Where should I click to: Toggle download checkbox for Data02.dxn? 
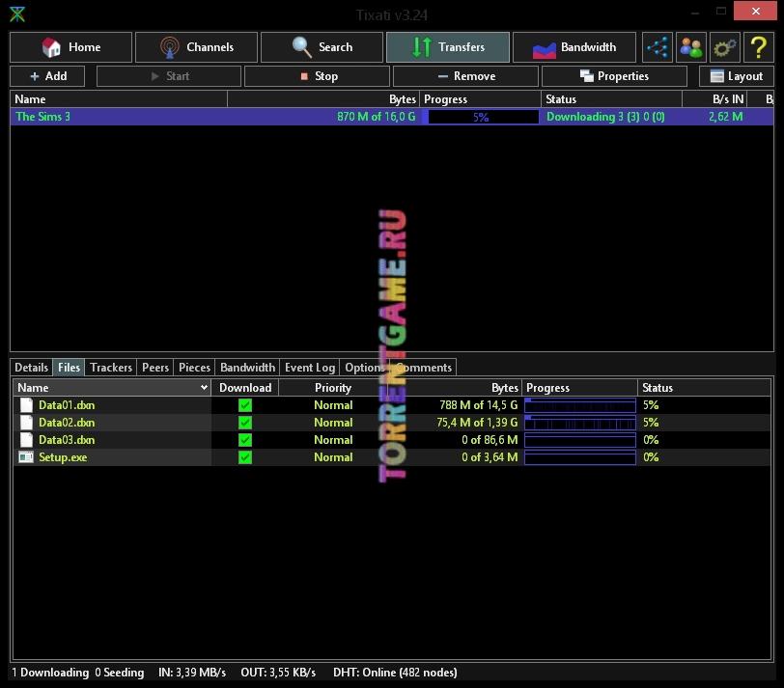245,423
